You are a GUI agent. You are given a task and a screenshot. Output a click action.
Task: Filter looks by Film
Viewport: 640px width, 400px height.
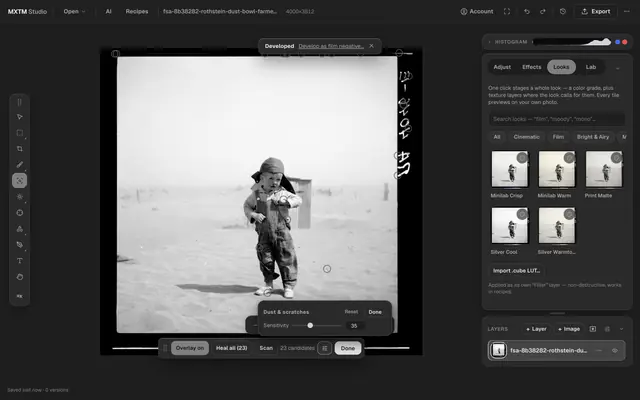[558, 137]
